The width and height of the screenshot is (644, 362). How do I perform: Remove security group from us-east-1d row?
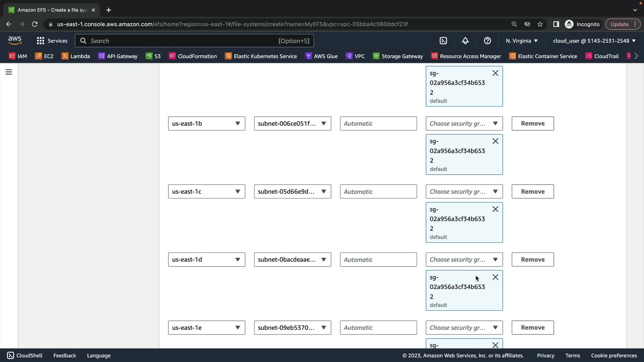pyautogui.click(x=495, y=278)
